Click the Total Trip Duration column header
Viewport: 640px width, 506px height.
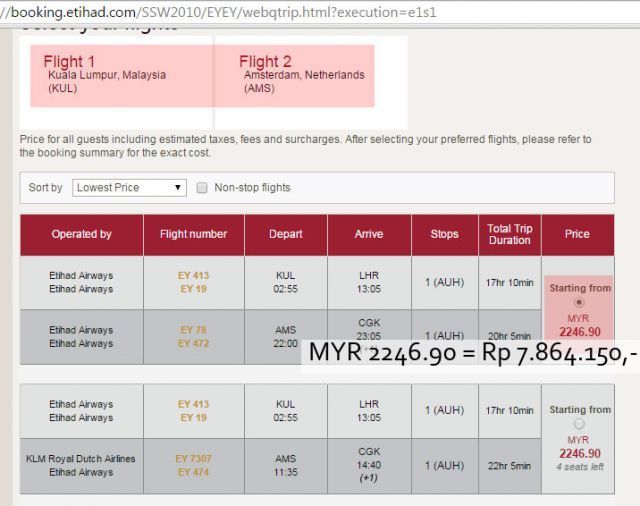point(509,234)
